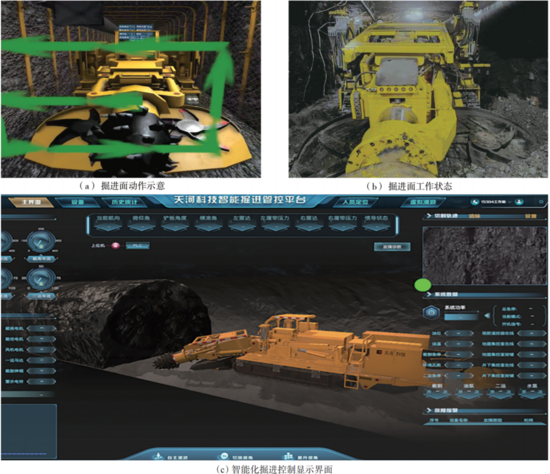
Task: Toggle the 水泵 on/off switch
Action: point(532,393)
